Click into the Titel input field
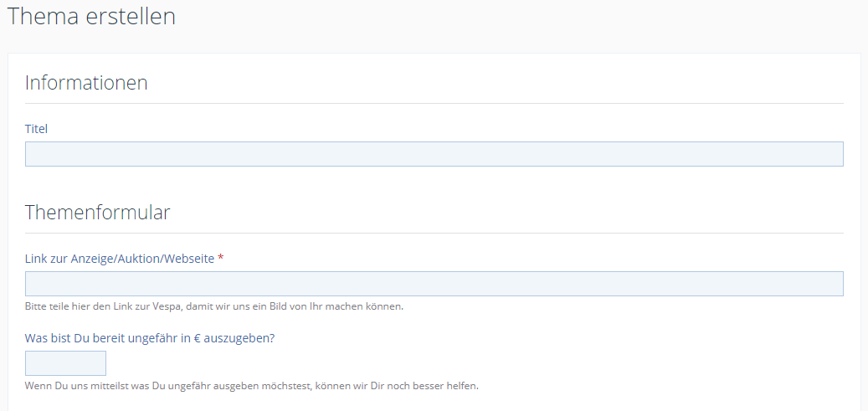This screenshot has height=411, width=868. pyautogui.click(x=434, y=154)
